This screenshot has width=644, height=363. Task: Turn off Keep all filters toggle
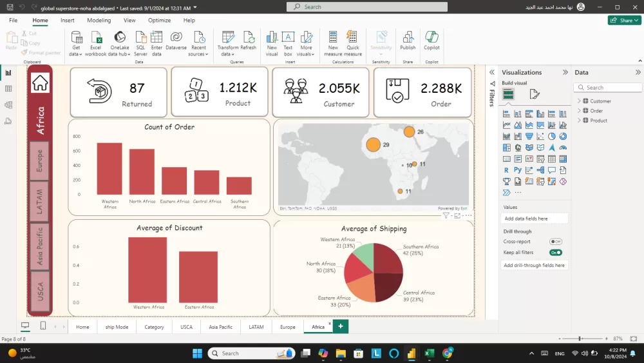(555, 253)
